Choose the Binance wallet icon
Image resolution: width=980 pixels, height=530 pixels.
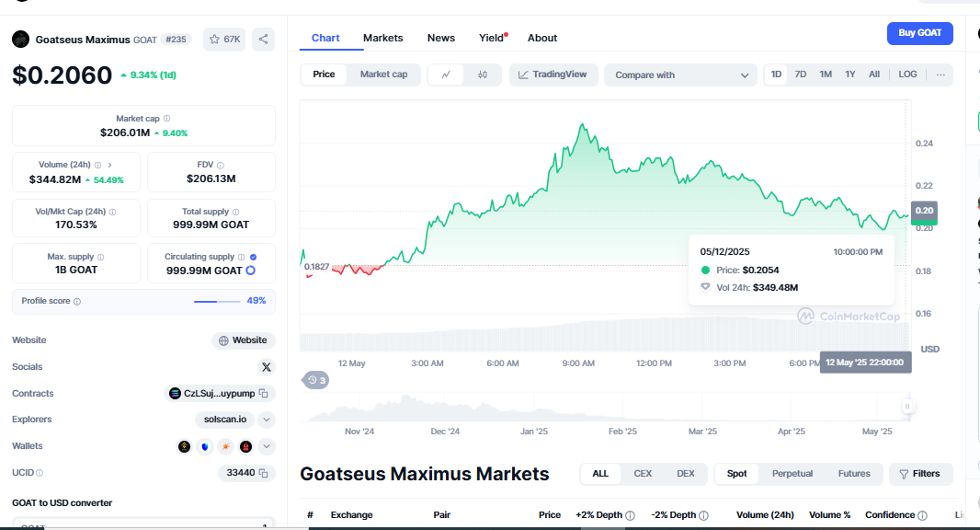click(184, 447)
